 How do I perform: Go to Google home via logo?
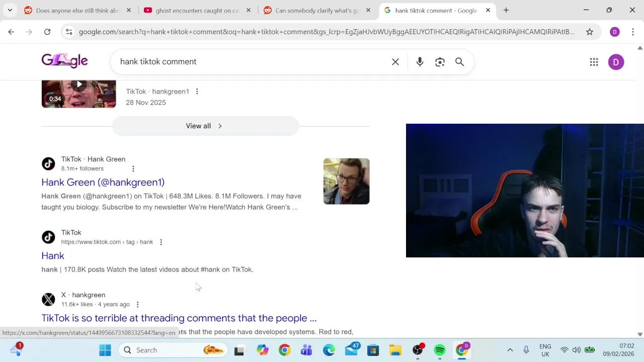click(x=64, y=61)
